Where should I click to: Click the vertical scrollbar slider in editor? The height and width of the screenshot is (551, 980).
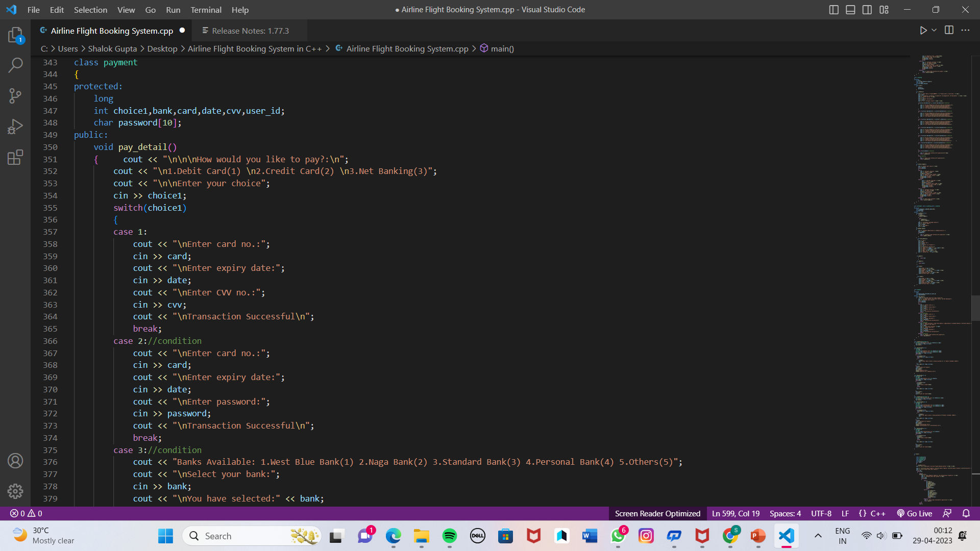[975, 308]
